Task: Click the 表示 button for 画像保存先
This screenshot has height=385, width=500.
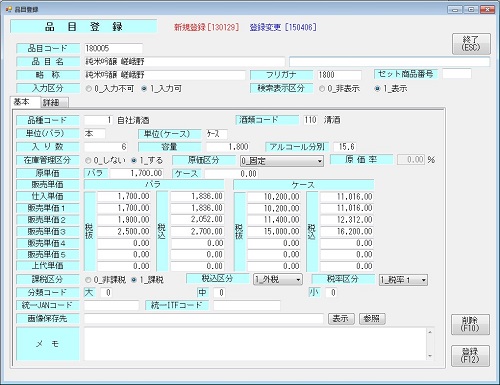Action: point(341,319)
